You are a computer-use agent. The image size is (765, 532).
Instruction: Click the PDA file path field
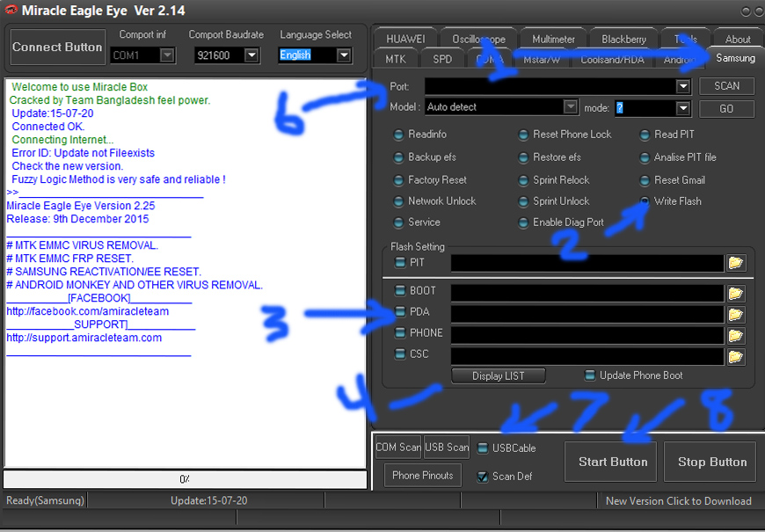click(x=587, y=314)
